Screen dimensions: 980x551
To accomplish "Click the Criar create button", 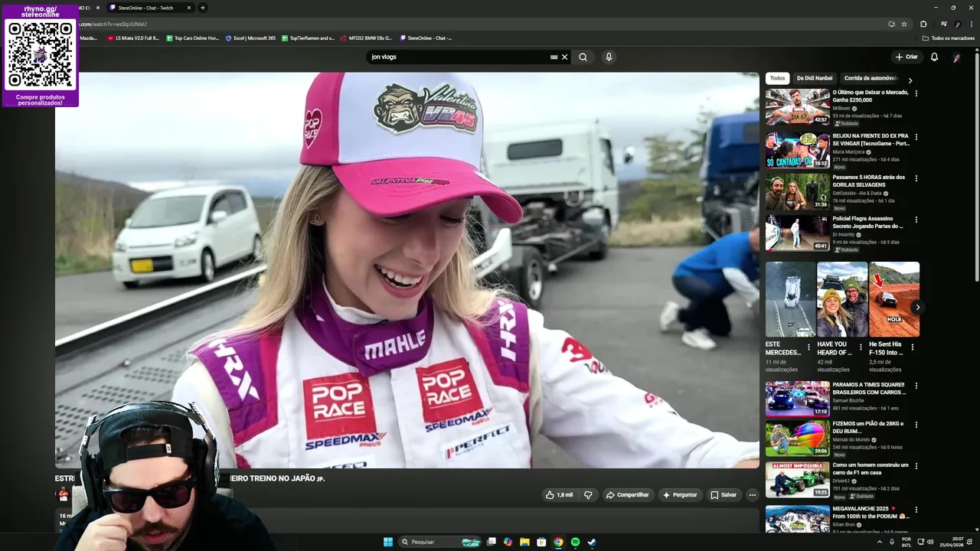I will click(x=906, y=57).
